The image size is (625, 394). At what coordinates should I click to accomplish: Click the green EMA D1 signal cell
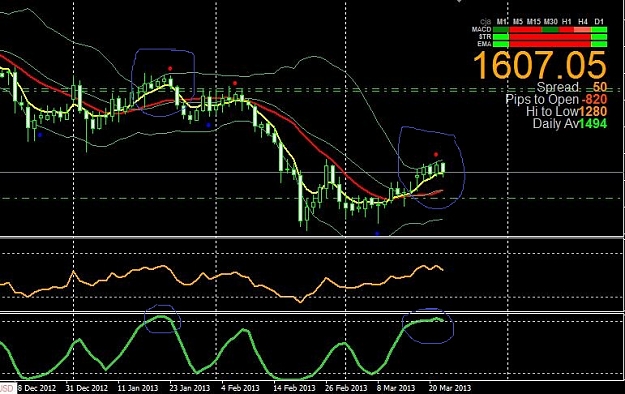[x=599, y=44]
